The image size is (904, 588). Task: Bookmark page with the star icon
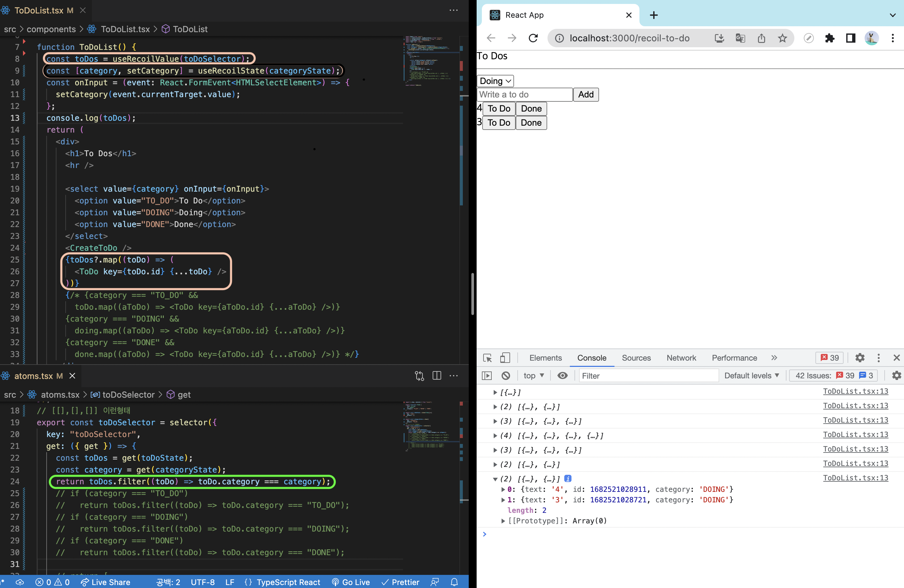(x=782, y=38)
